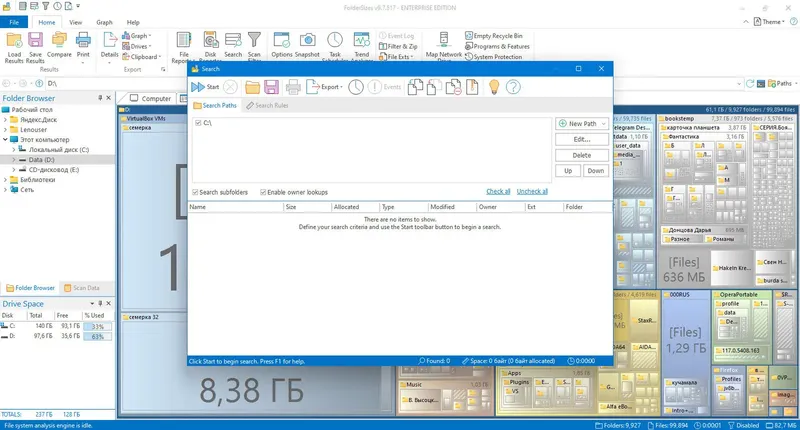Open the Drives dropdown in Export group

(136, 46)
